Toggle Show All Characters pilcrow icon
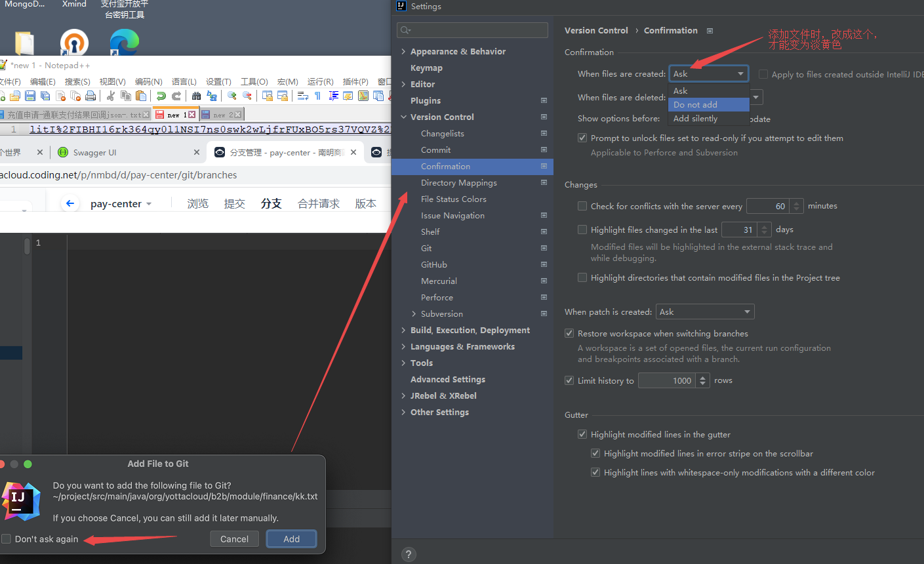This screenshot has width=924, height=564. tap(317, 96)
